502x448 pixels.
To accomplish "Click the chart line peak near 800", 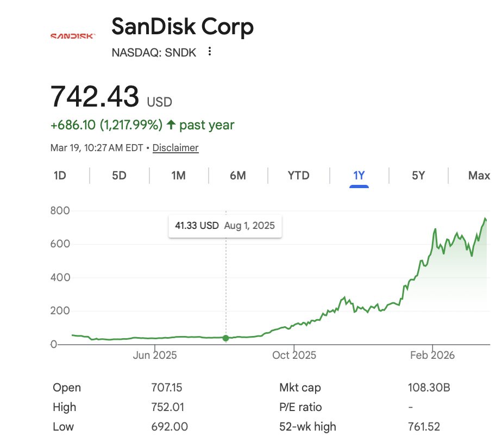I will pyautogui.click(x=485, y=219).
